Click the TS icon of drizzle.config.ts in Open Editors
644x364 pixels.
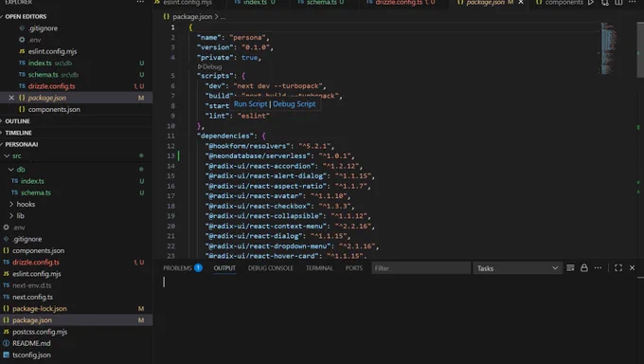[x=22, y=86]
